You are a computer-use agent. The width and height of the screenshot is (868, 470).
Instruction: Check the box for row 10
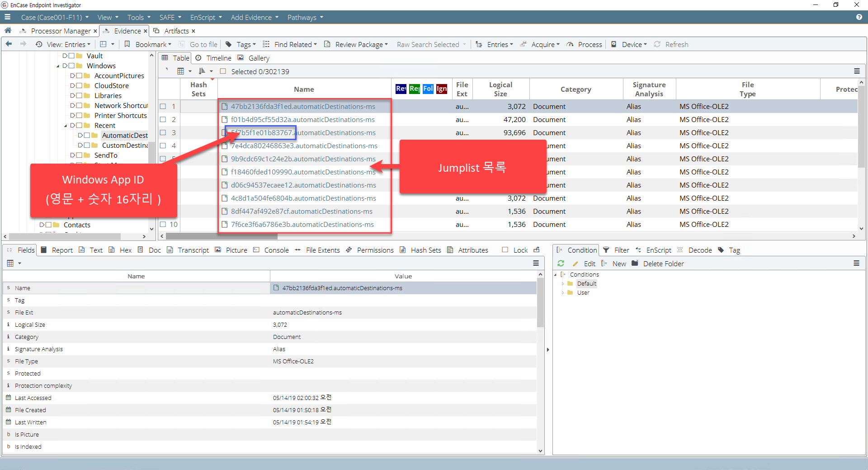163,225
